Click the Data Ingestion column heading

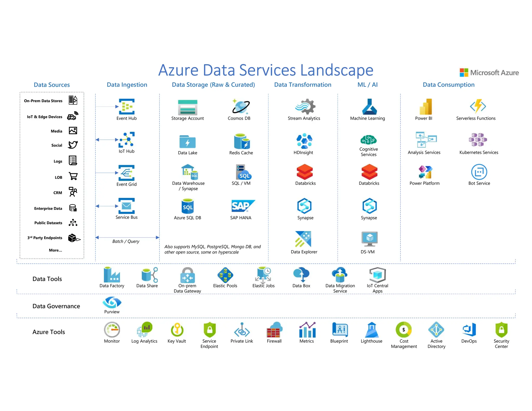click(x=127, y=85)
